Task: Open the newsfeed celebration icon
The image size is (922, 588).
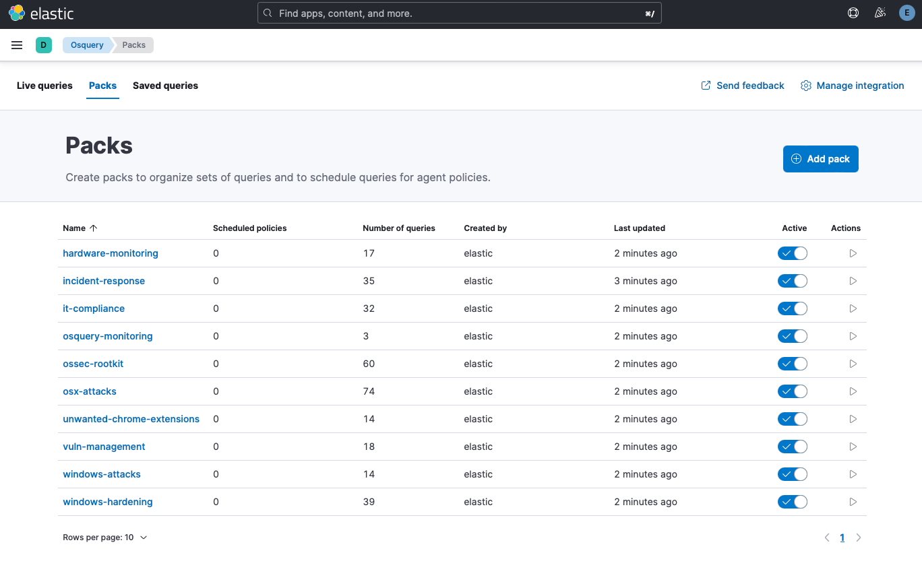Action: (x=880, y=13)
